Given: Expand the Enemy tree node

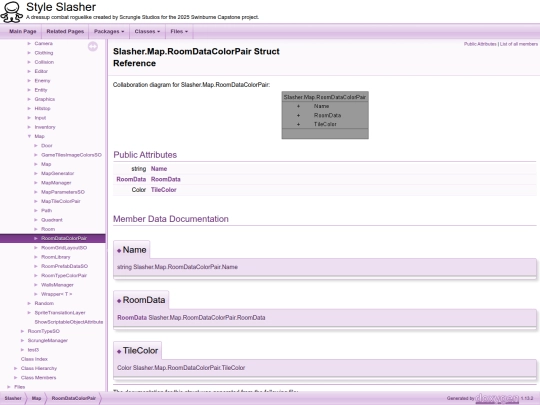Looking at the screenshot, I should [29, 81].
